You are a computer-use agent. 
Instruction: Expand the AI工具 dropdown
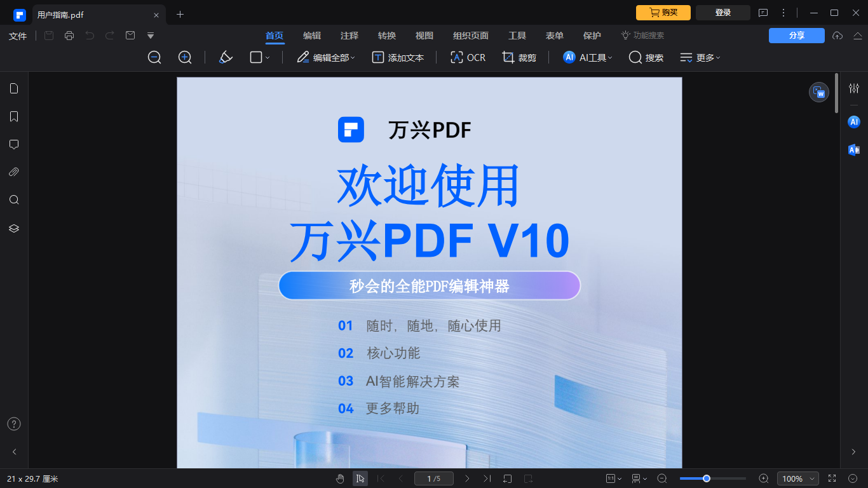coord(586,57)
